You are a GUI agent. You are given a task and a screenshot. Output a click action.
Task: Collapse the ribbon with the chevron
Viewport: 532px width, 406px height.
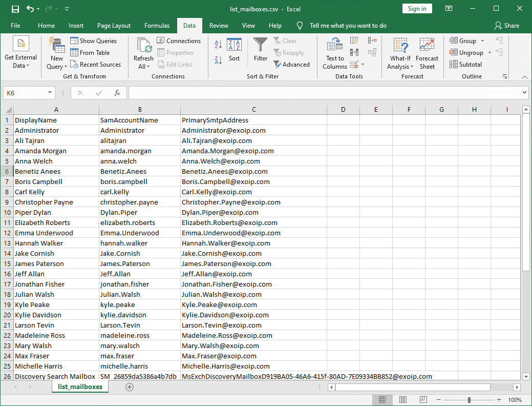coord(524,77)
